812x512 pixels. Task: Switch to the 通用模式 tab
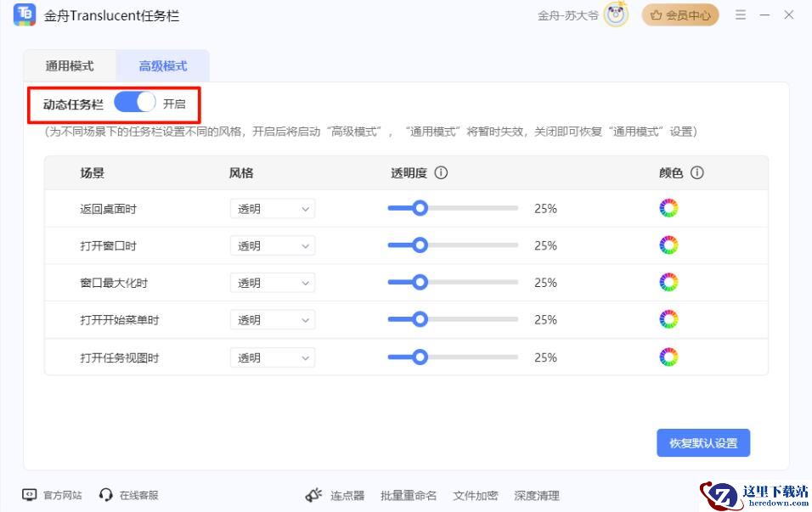click(x=70, y=65)
